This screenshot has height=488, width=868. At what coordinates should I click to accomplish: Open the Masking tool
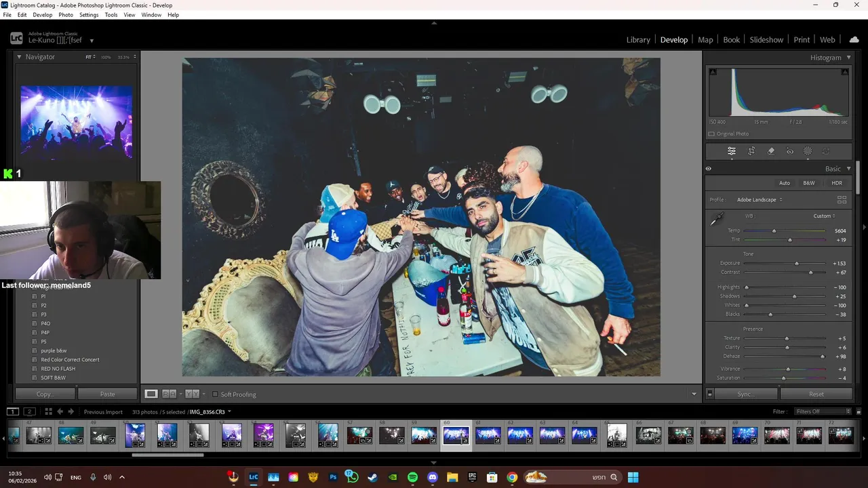(x=808, y=151)
